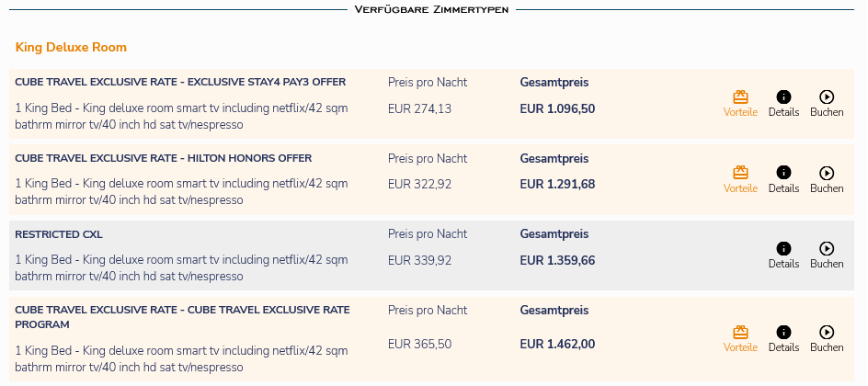The width and height of the screenshot is (868, 386).
Task: Click the Verfügbare Zimmertypen section header
Action: (431, 9)
